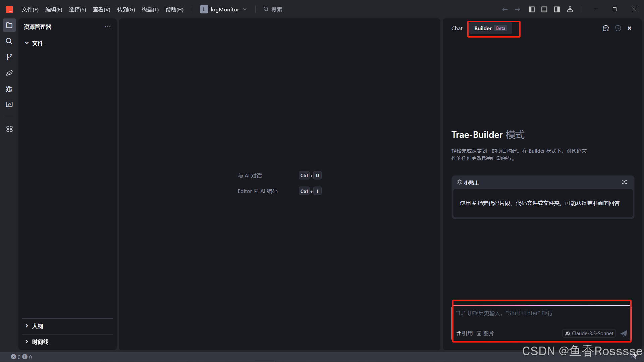Toggle the right AI sidebar layout
The image size is (644, 362).
tap(557, 9)
